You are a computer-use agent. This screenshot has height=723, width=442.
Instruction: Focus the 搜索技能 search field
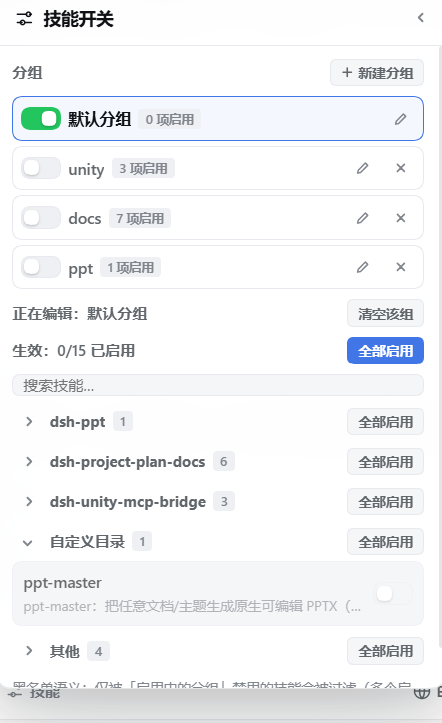click(218, 385)
